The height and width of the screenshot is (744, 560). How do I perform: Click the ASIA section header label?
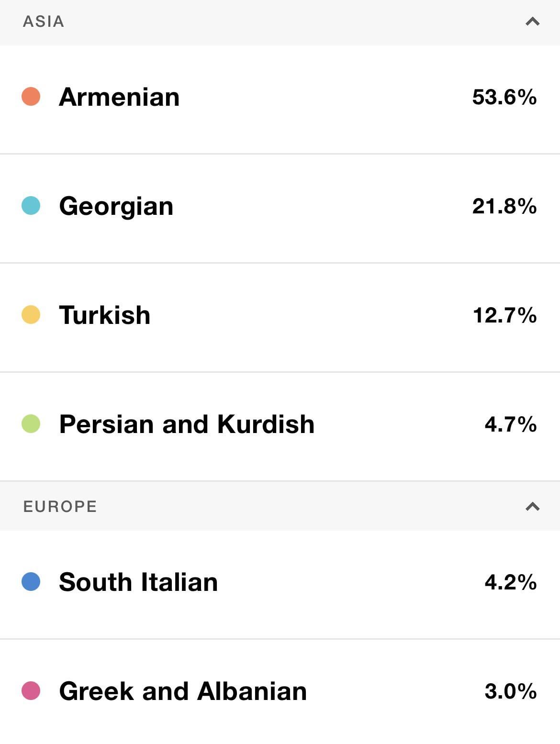click(x=44, y=22)
